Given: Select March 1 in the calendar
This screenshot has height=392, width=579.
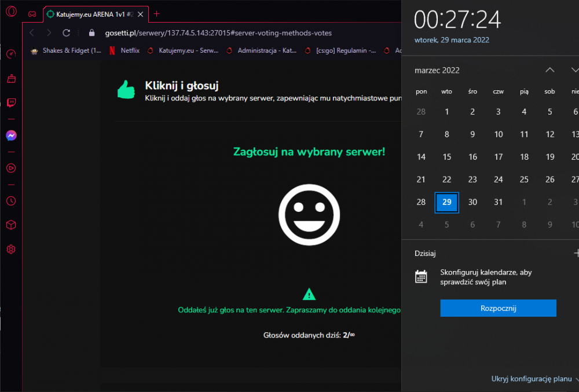Looking at the screenshot, I should [x=447, y=112].
